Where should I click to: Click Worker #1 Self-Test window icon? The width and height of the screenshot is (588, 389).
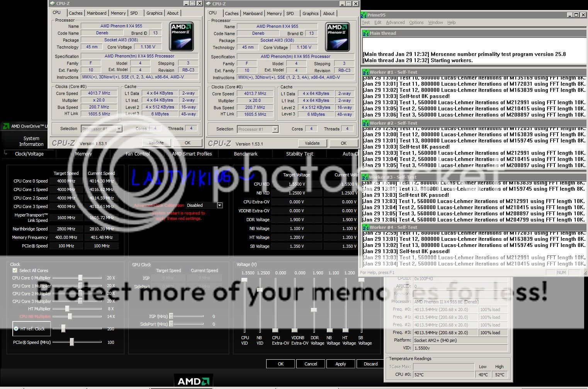pos(365,72)
